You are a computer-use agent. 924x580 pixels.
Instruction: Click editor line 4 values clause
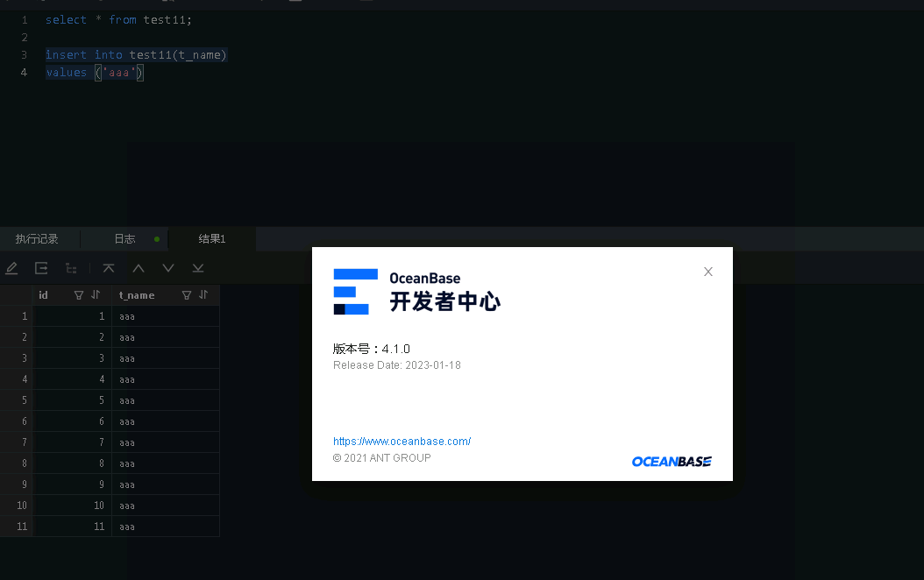point(95,73)
